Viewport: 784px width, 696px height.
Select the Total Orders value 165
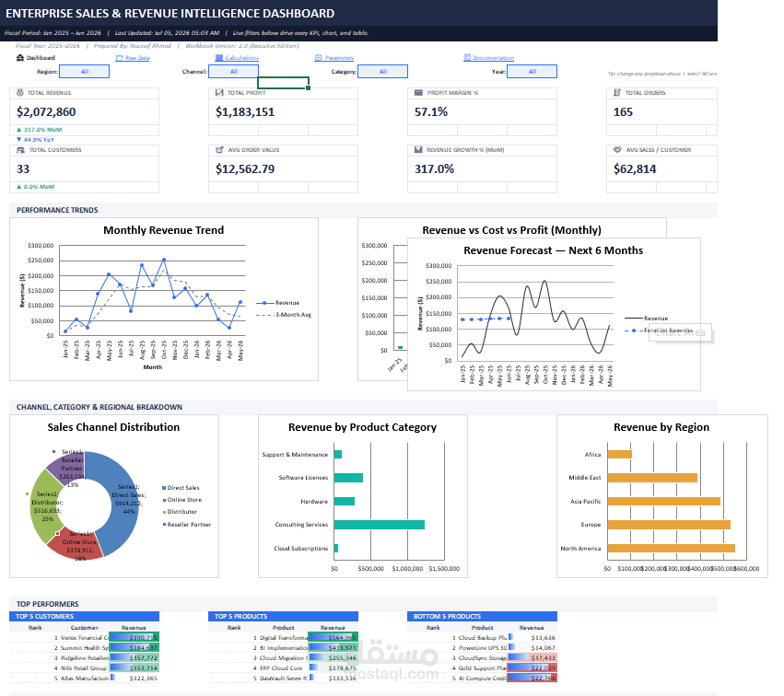click(x=623, y=112)
